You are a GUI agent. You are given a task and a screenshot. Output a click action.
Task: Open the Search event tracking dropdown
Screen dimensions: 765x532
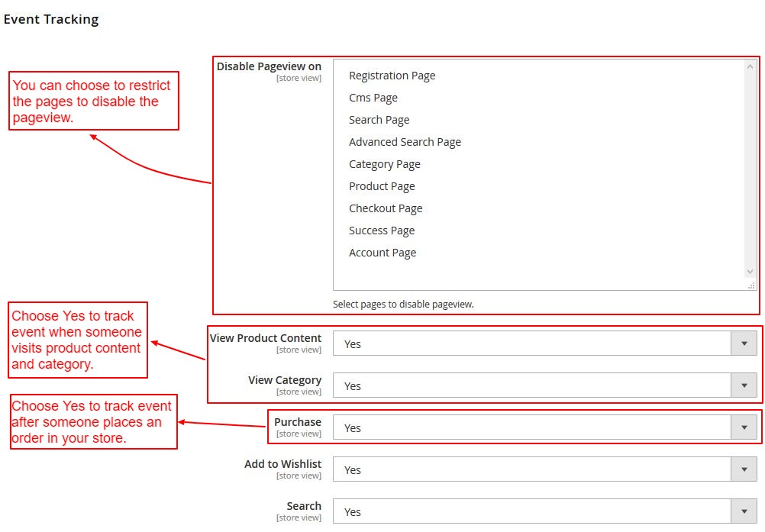(544, 511)
